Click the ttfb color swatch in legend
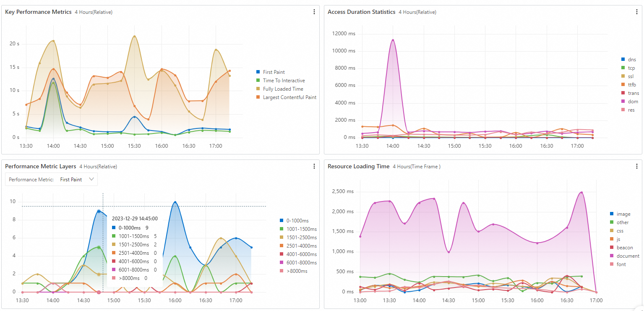644x311 pixels. (623, 85)
